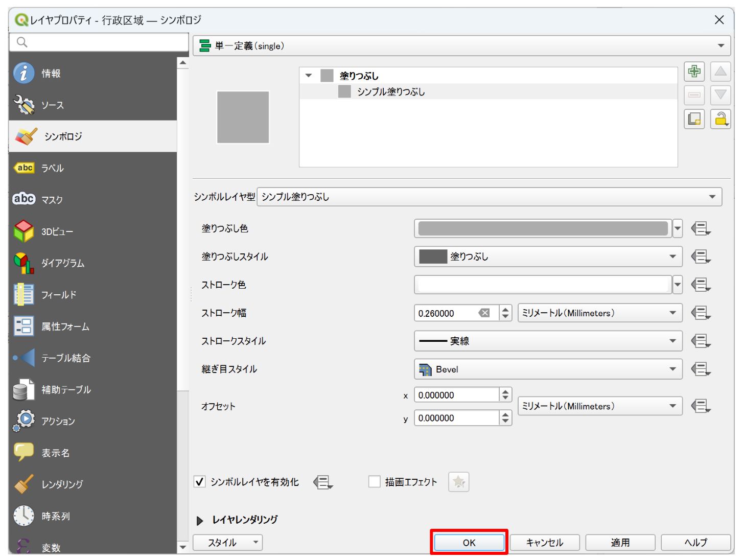Screen dimensions: 743x560
Task: Customize draw effects with star icon
Action: 459,482
